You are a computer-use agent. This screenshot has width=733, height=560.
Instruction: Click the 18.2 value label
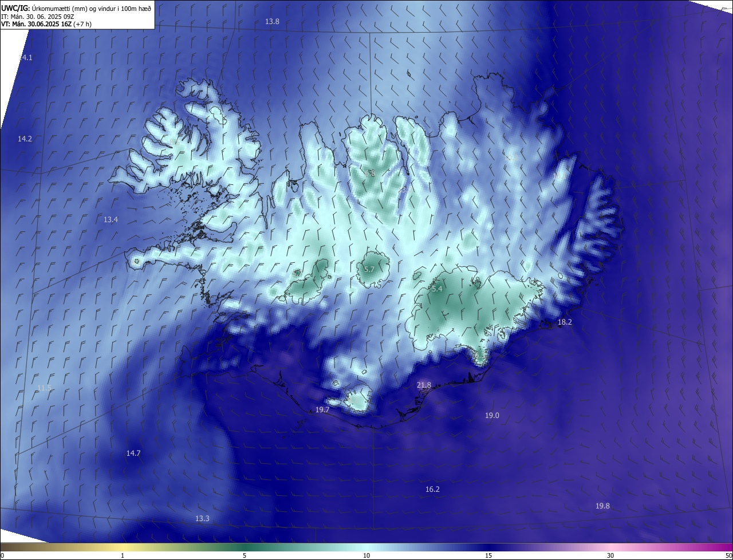(x=565, y=322)
